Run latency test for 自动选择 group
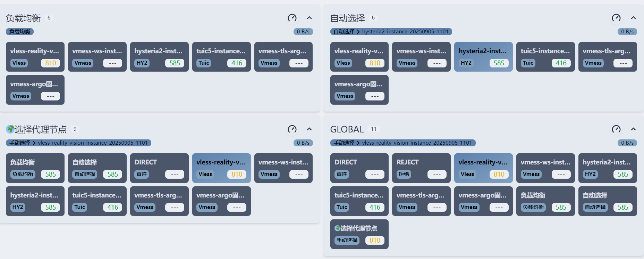Screen dimensions: 644x259 coord(616,18)
